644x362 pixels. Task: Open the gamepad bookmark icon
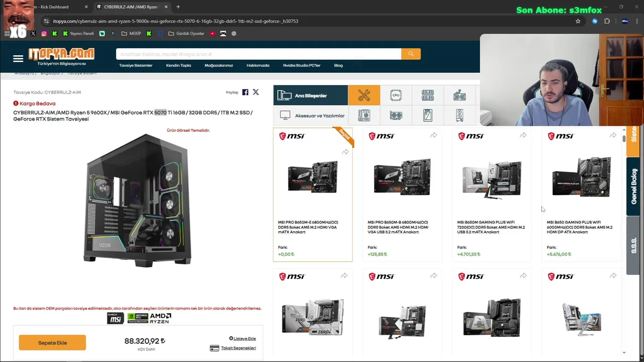click(x=223, y=34)
